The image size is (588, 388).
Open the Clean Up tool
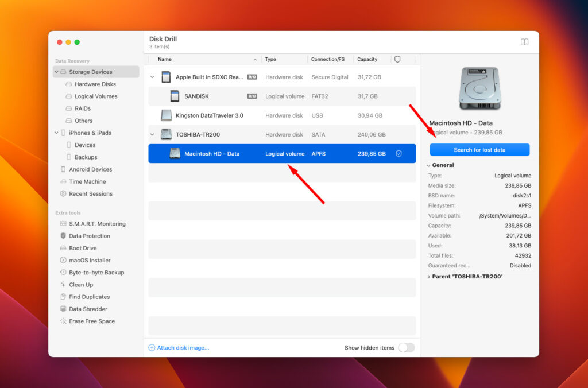81,285
